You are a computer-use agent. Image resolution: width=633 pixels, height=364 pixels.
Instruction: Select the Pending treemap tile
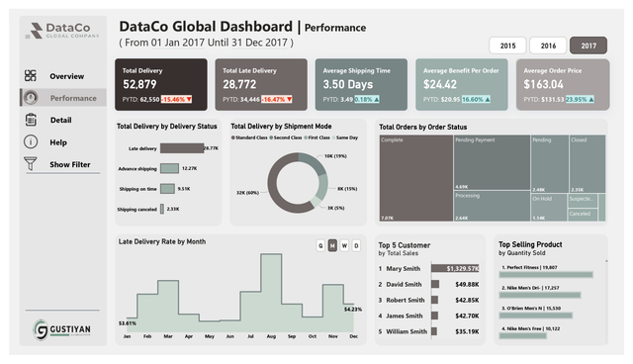click(550, 164)
